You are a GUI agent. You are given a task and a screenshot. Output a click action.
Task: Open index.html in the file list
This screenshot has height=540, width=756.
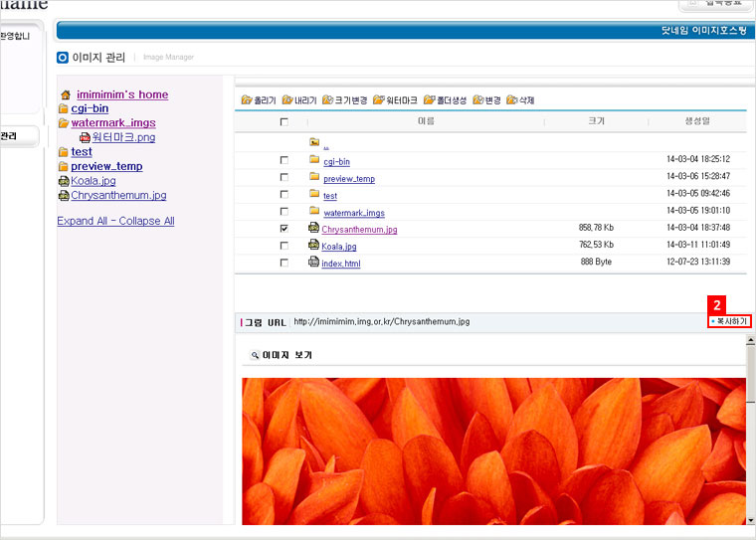[340, 263]
